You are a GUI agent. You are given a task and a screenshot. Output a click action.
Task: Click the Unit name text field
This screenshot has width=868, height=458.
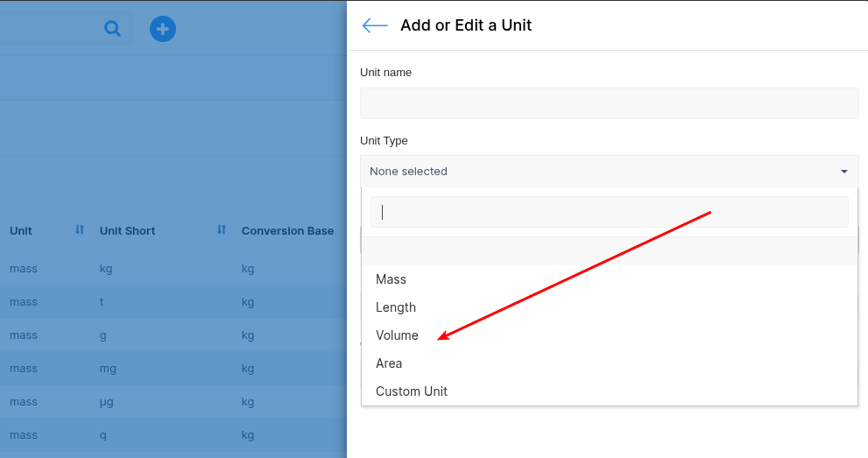609,103
